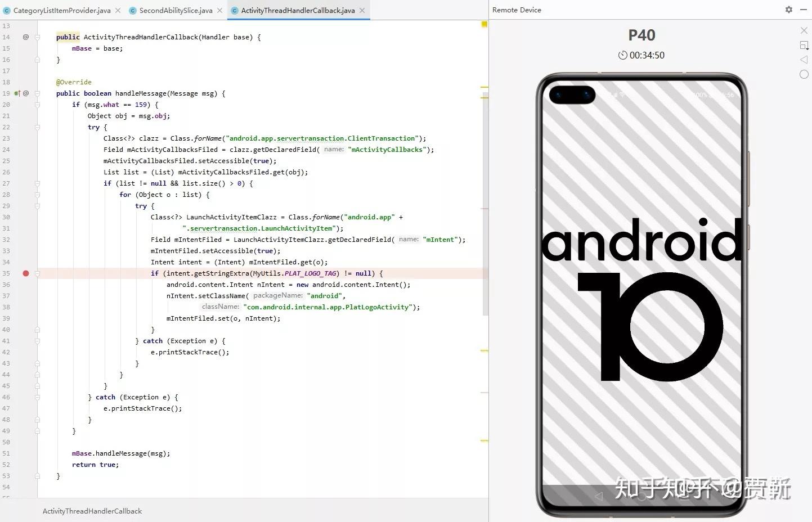Fold the inner try block at line 29

(x=38, y=206)
